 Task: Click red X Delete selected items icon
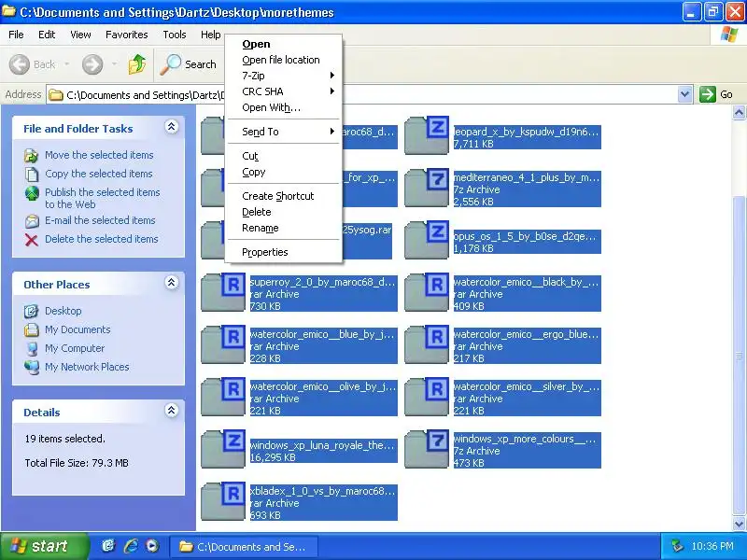coord(32,240)
